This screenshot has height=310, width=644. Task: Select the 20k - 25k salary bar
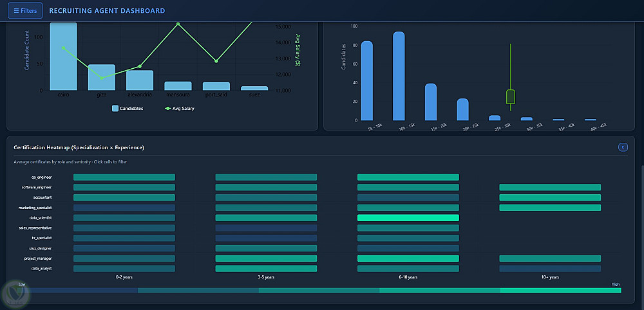coord(463,109)
